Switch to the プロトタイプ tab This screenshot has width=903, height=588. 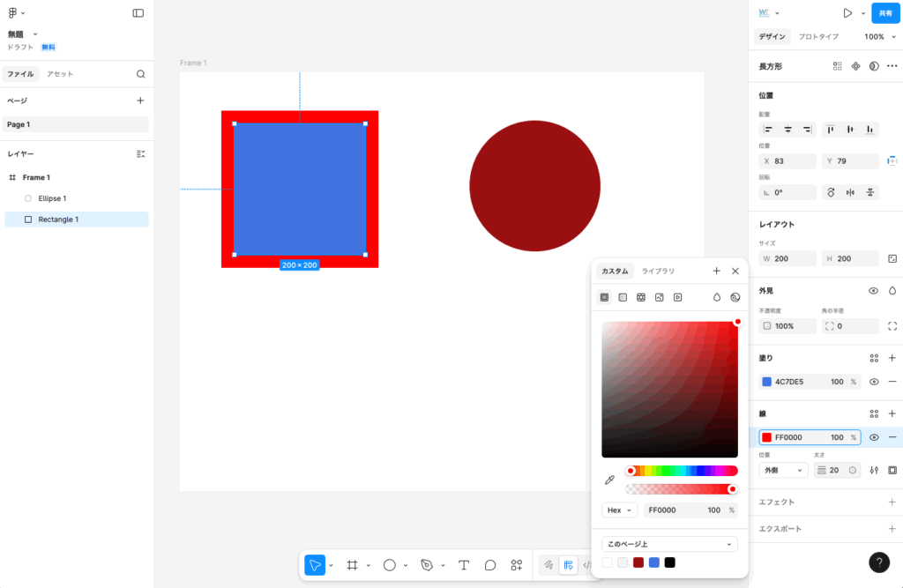pyautogui.click(x=818, y=37)
